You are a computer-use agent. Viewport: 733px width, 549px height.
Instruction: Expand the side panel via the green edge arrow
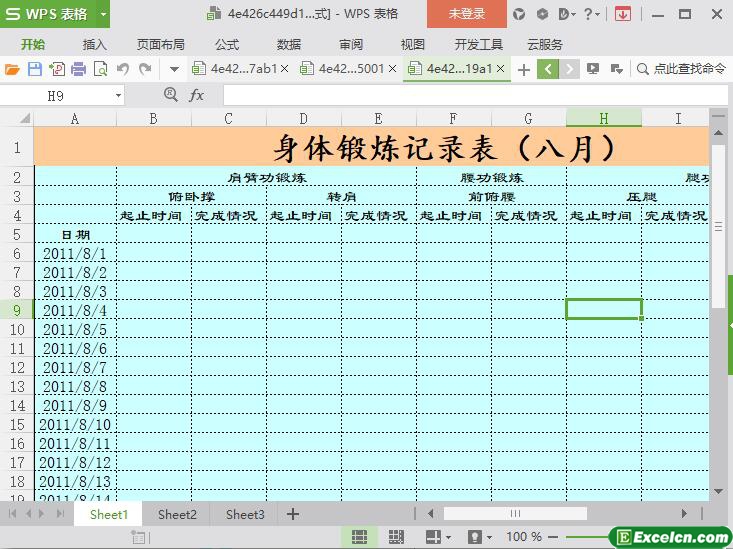coord(730,325)
